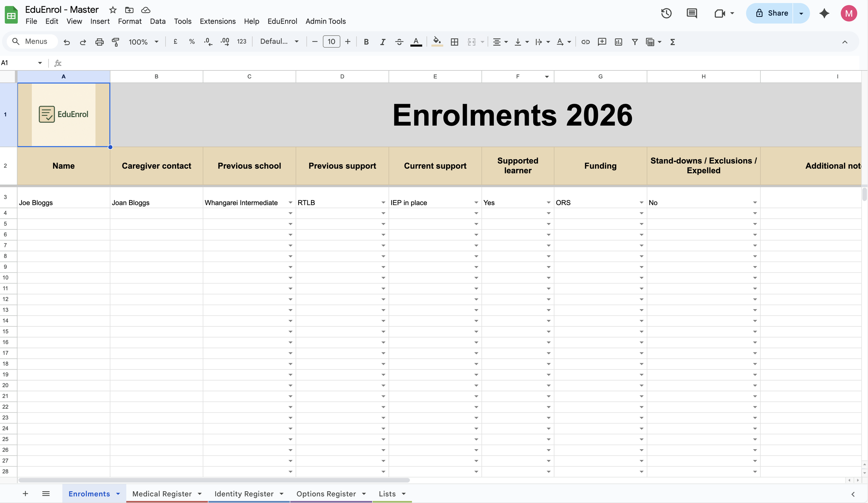Open version history clock icon
Image resolution: width=868 pixels, height=503 pixels.
[x=666, y=13]
